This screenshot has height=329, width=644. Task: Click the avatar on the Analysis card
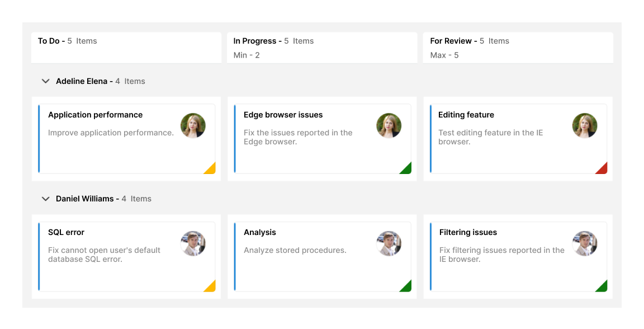click(389, 243)
